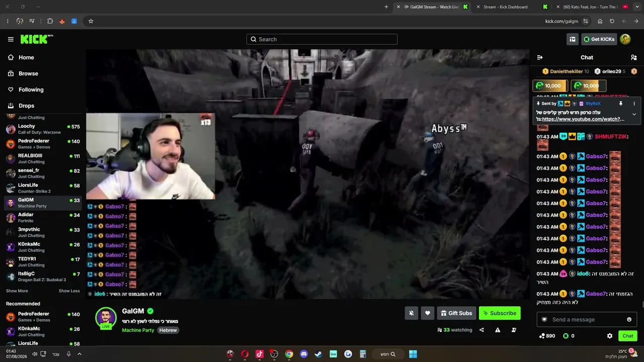Click Show Less in followed channels list
The image size is (644, 362).
pos(69,291)
